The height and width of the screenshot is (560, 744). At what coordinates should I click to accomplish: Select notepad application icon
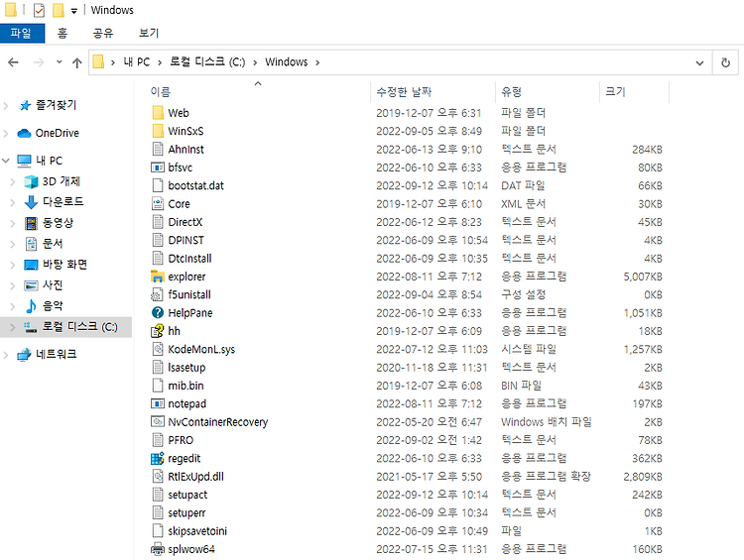(158, 404)
